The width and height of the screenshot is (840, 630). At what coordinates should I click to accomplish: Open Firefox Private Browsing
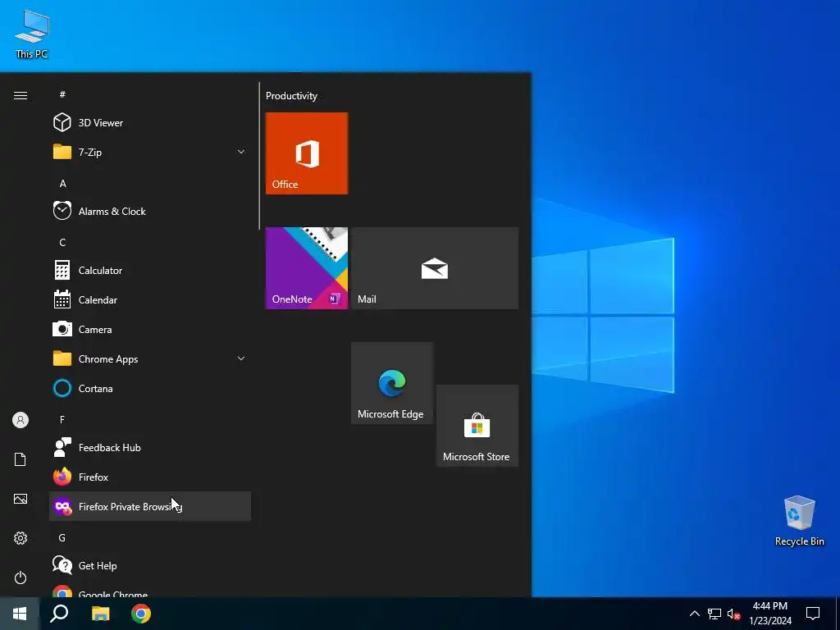150,506
